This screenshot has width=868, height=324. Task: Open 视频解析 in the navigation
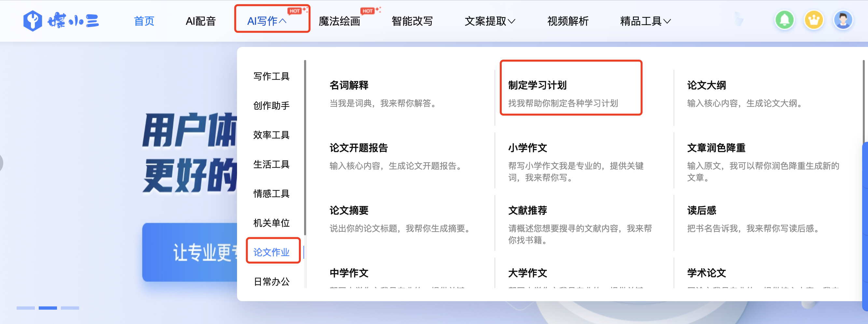coord(568,21)
